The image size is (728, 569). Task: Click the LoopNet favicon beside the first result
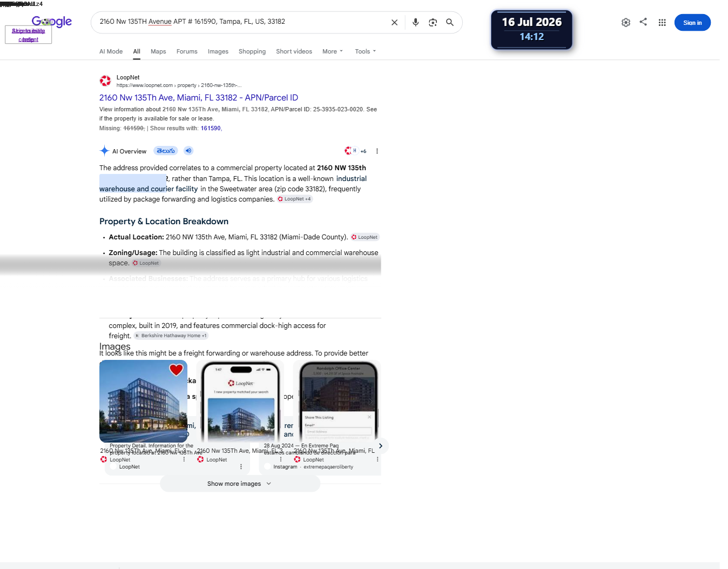tap(105, 81)
